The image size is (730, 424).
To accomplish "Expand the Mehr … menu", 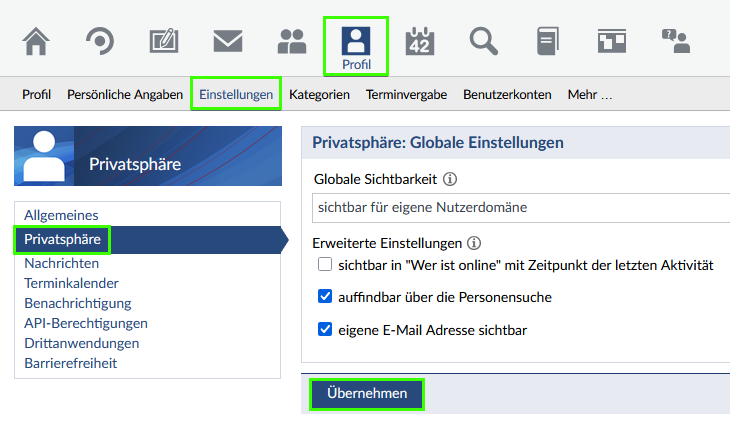I will (589, 95).
